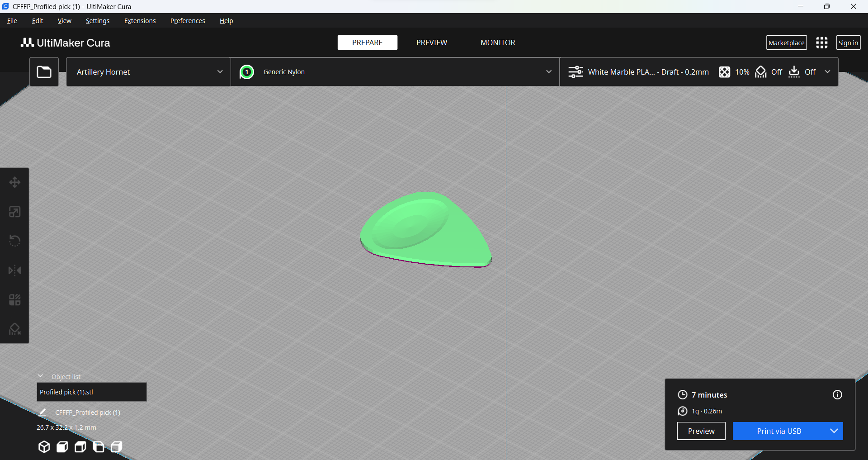Select the Support Blocker tool
This screenshot has height=460, width=868.
pos(14,329)
